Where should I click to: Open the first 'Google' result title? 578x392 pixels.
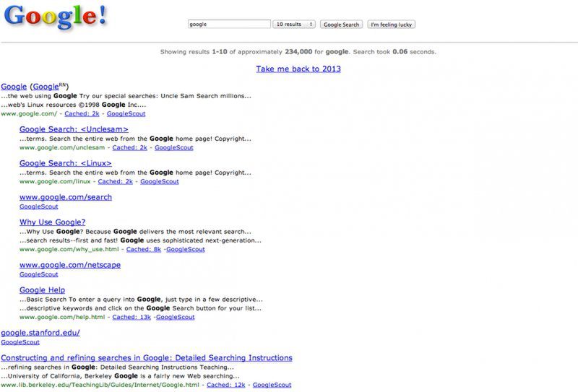14,87
